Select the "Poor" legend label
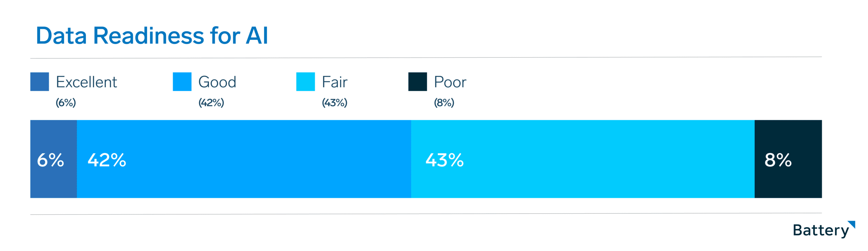Screen dimensions: 868x251 coord(450,82)
